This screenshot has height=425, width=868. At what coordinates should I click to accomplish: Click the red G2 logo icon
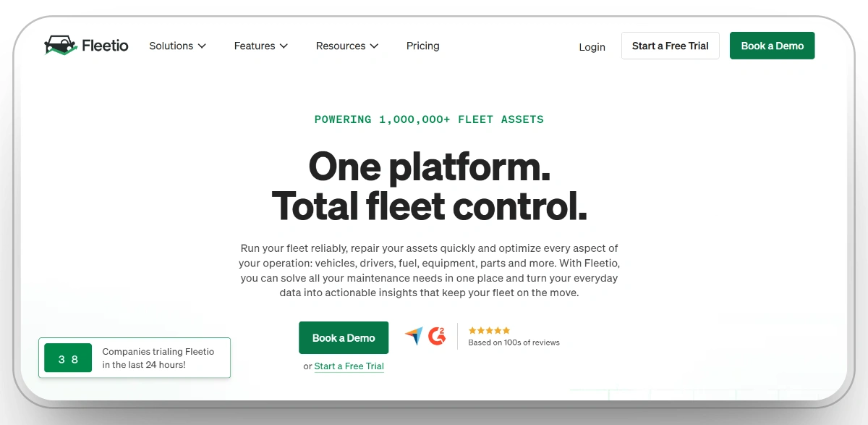point(437,336)
